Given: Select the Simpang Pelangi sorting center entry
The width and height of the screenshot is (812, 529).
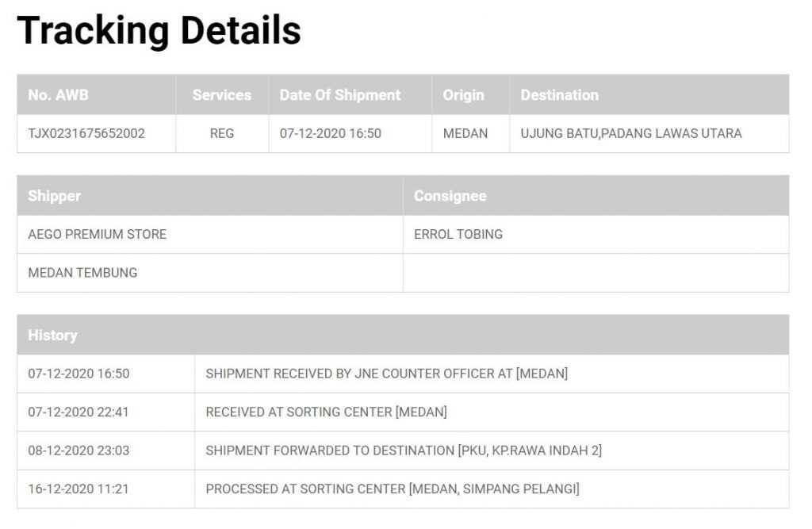Looking at the screenshot, I should 392,489.
